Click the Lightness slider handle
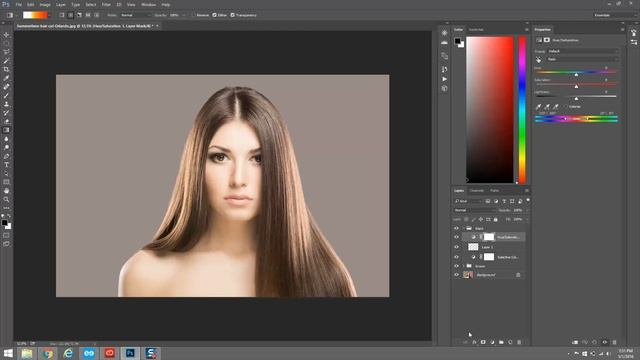The image size is (640, 360). (576, 99)
